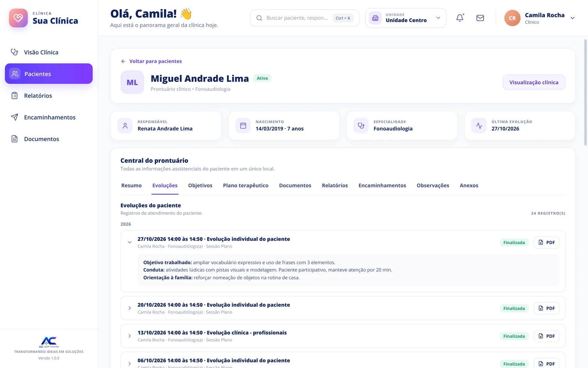
Task: Click the Especialidade stethoscope icon
Action: coord(361,125)
